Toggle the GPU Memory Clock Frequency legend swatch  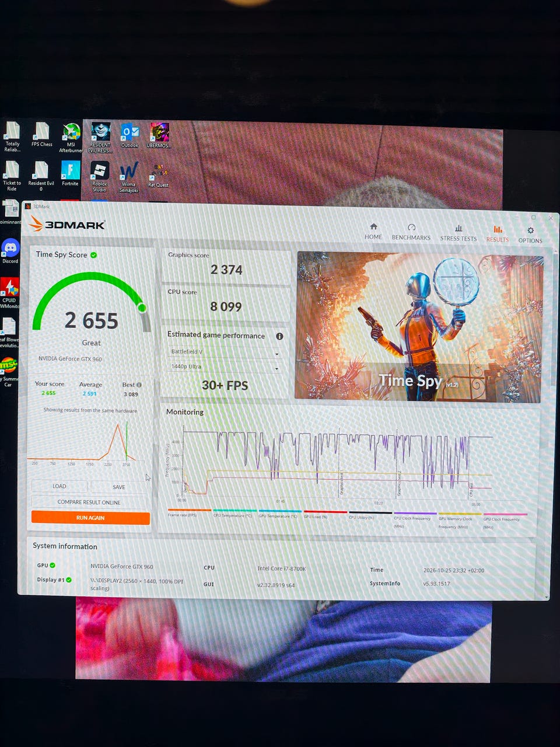460,514
